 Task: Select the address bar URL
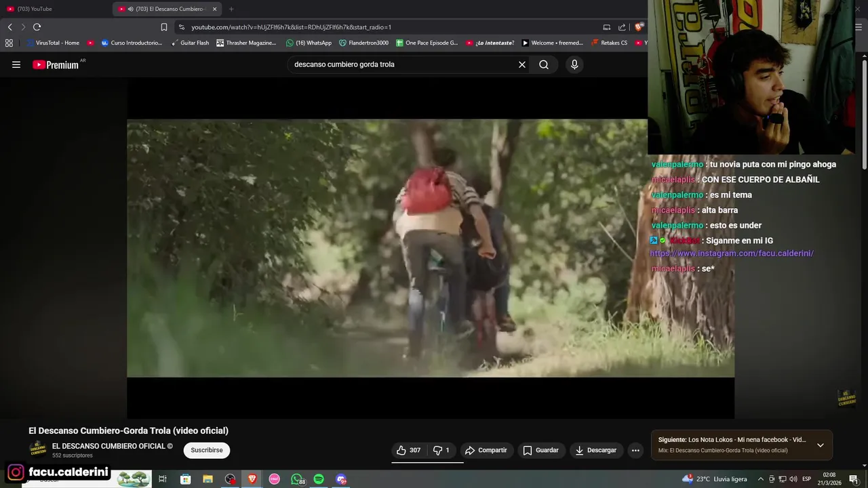tap(291, 27)
